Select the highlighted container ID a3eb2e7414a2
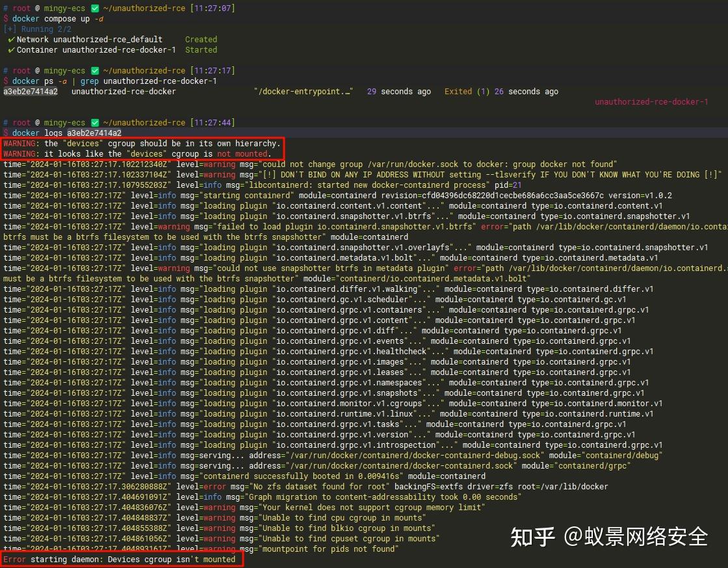The height and width of the screenshot is (568, 728). (30, 92)
